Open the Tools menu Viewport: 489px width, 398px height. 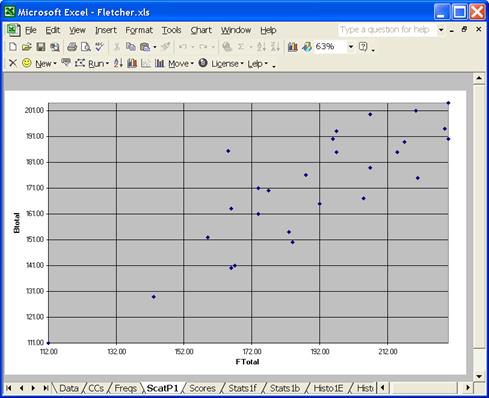(x=171, y=30)
